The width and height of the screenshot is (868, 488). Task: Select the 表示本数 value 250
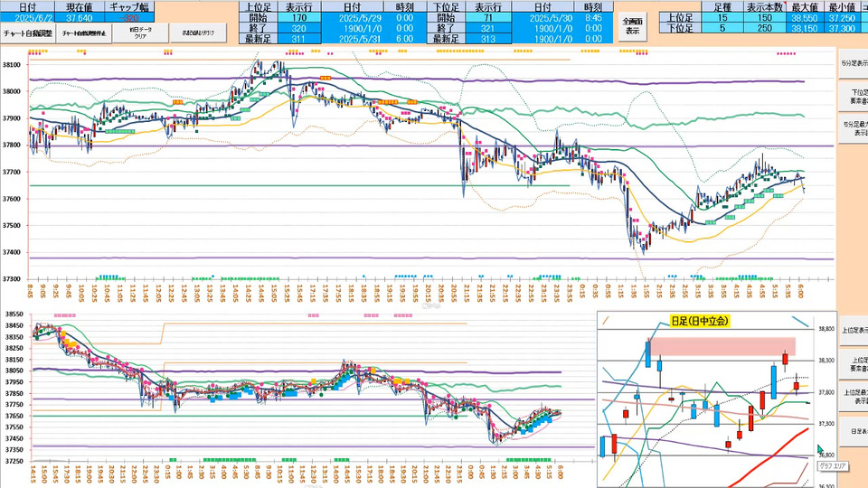point(765,28)
